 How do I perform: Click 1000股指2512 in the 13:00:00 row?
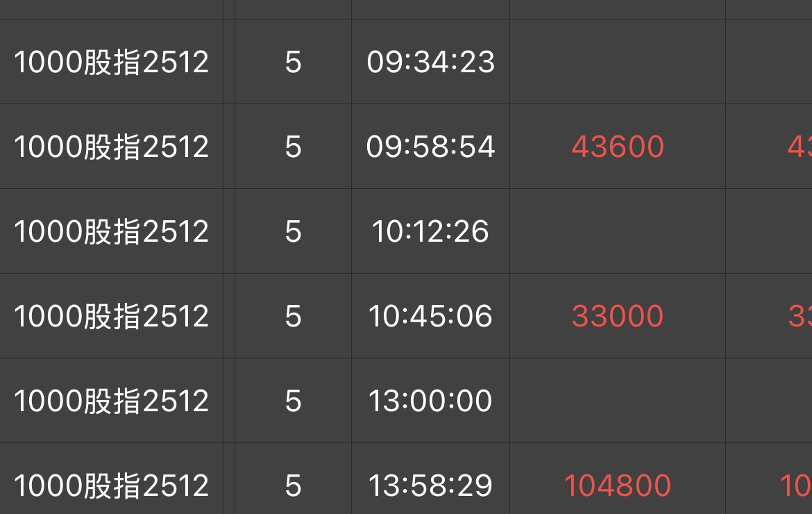pos(111,401)
